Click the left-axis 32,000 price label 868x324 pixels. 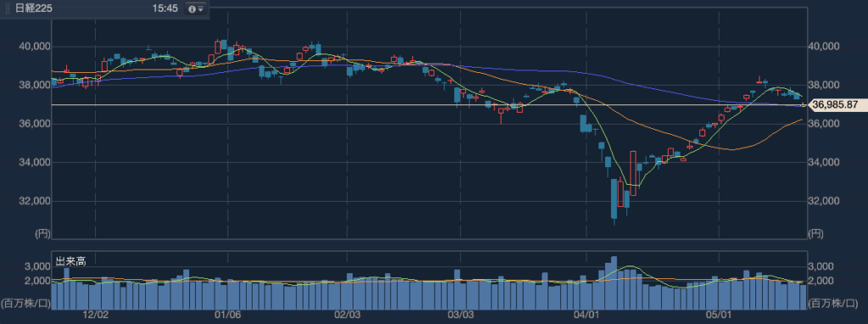tap(33, 201)
